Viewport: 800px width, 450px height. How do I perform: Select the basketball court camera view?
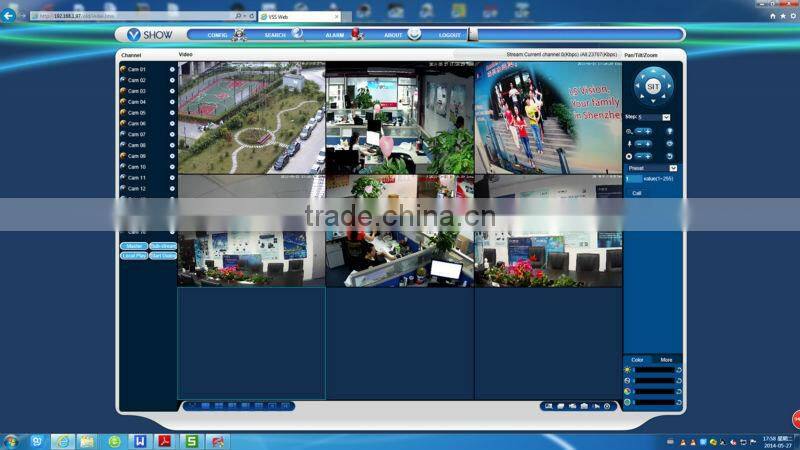[251, 118]
